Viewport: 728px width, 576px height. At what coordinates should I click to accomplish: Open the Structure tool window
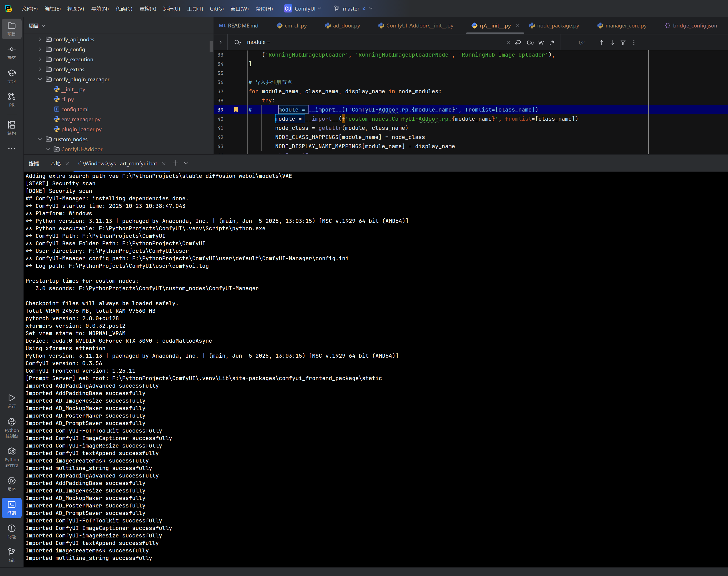(11, 128)
